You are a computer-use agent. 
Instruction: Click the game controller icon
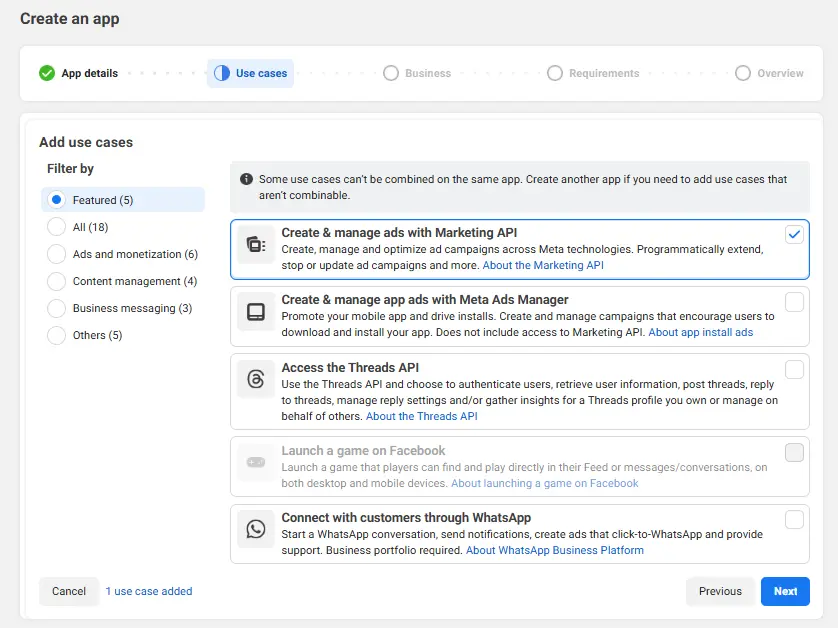254,460
